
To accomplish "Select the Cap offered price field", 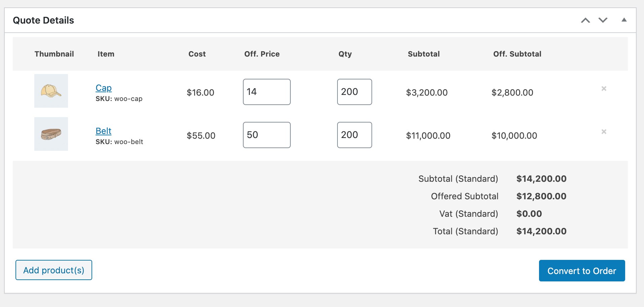I will [x=266, y=92].
